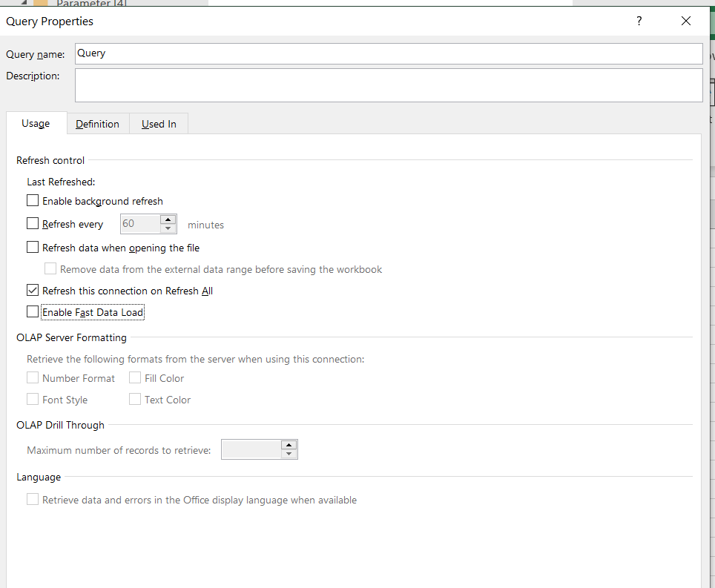Select the Usage tab
Screen dimensions: 715x588
(x=36, y=124)
